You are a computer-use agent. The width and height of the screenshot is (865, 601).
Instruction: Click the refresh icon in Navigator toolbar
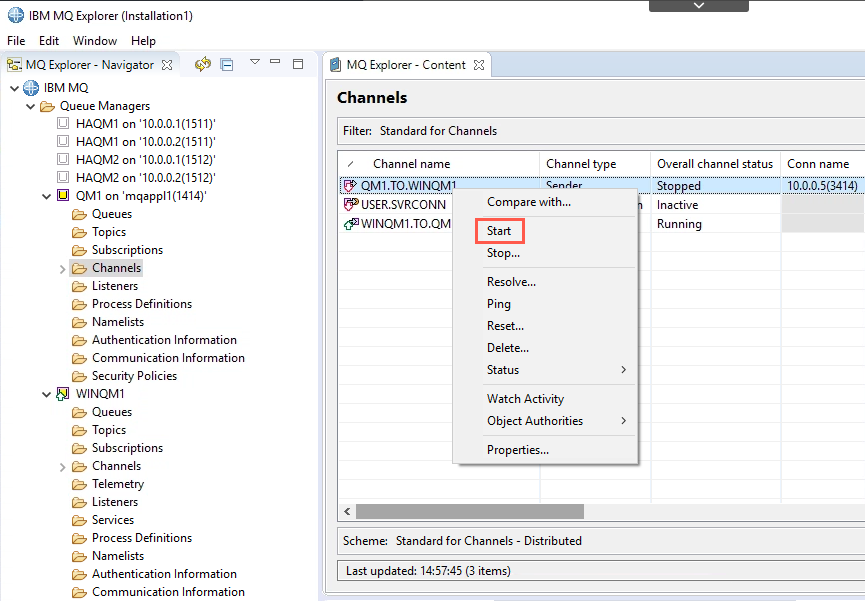point(203,65)
